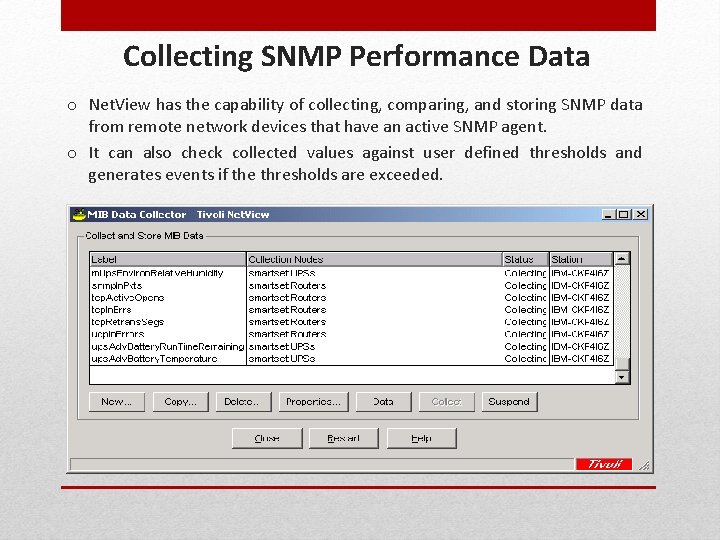Click the Delete... button

243,402
